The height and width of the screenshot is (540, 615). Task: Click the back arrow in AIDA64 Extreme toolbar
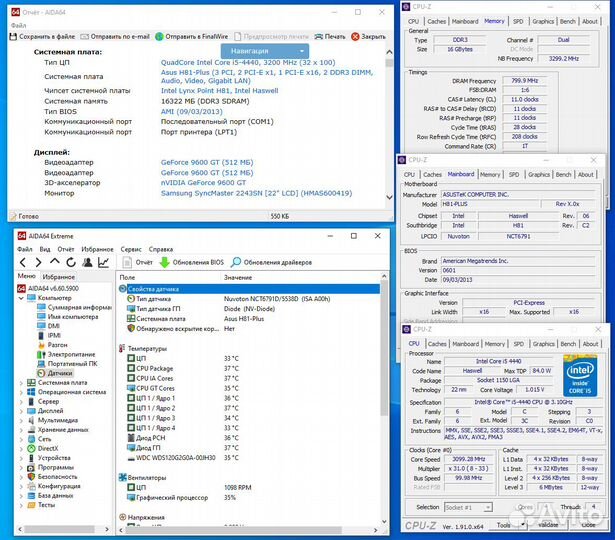tap(23, 262)
